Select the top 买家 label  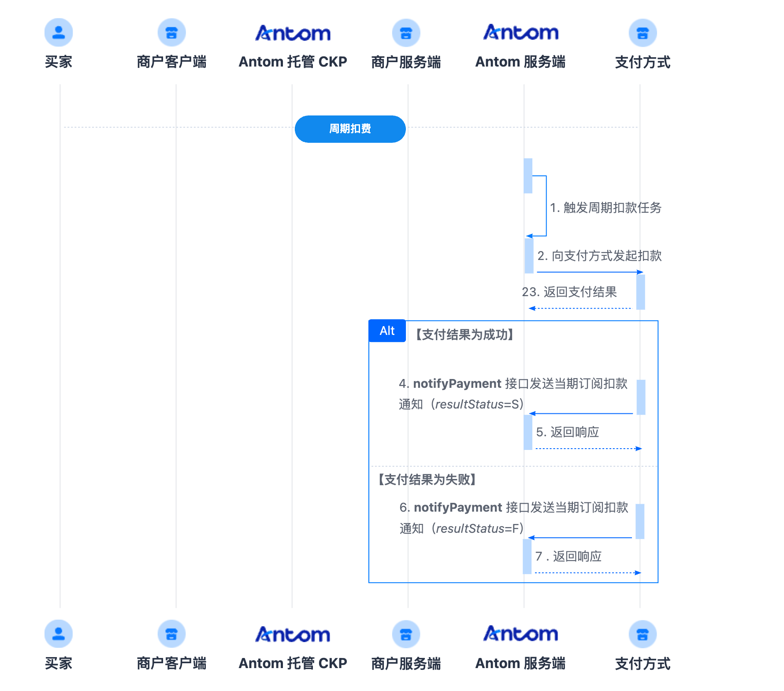59,62
